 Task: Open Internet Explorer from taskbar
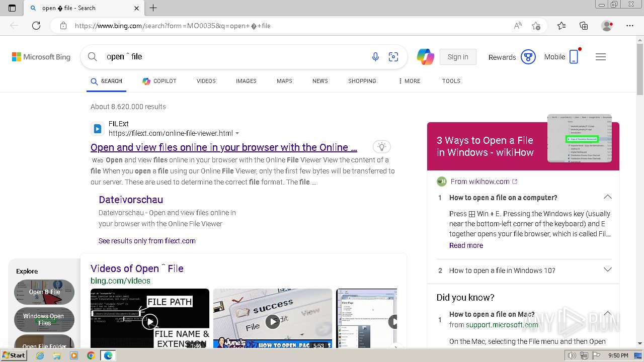(40, 355)
